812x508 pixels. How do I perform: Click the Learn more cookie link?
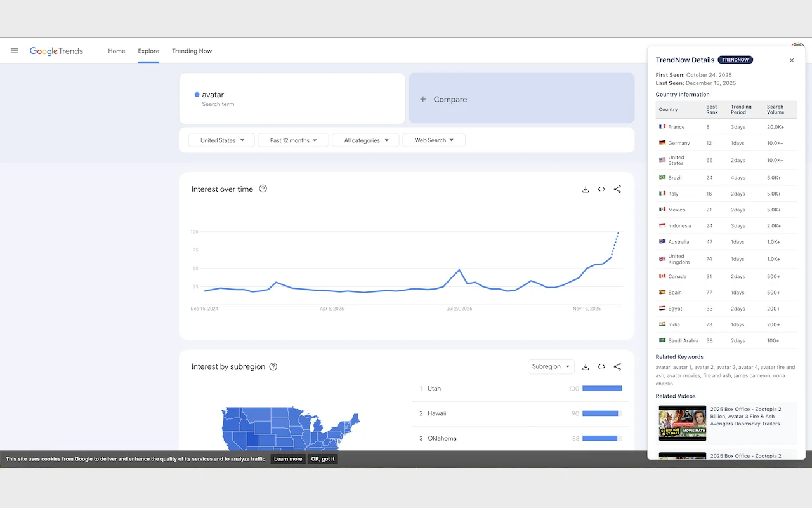point(287,458)
